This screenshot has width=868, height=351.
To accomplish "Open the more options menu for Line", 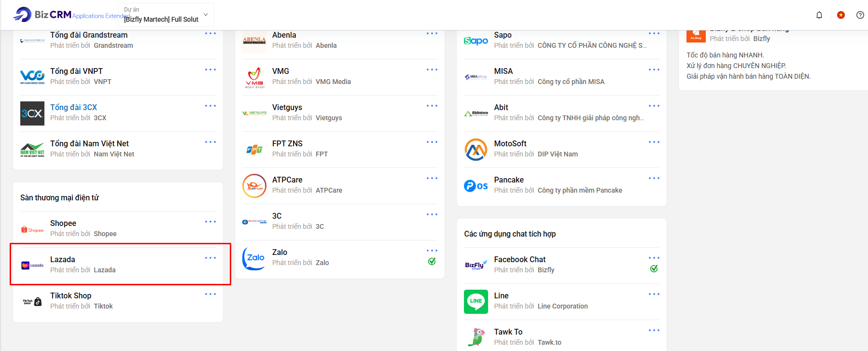I will point(654,295).
